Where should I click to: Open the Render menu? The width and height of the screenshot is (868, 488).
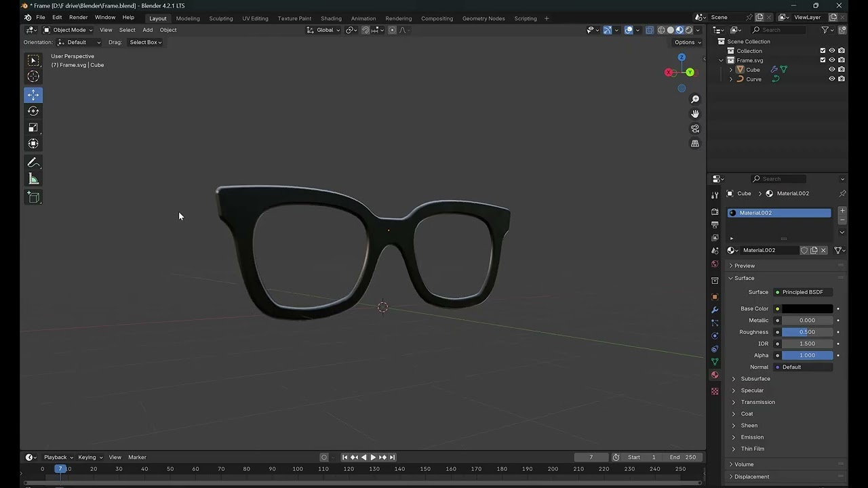(79, 18)
